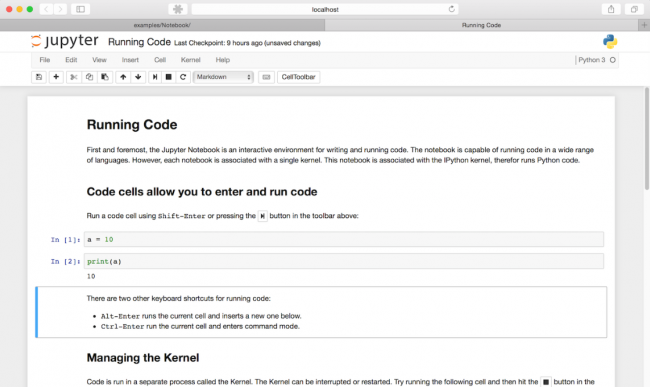This screenshot has width=650, height=387.
Task: Click the CellToolbar button
Action: 298,77
